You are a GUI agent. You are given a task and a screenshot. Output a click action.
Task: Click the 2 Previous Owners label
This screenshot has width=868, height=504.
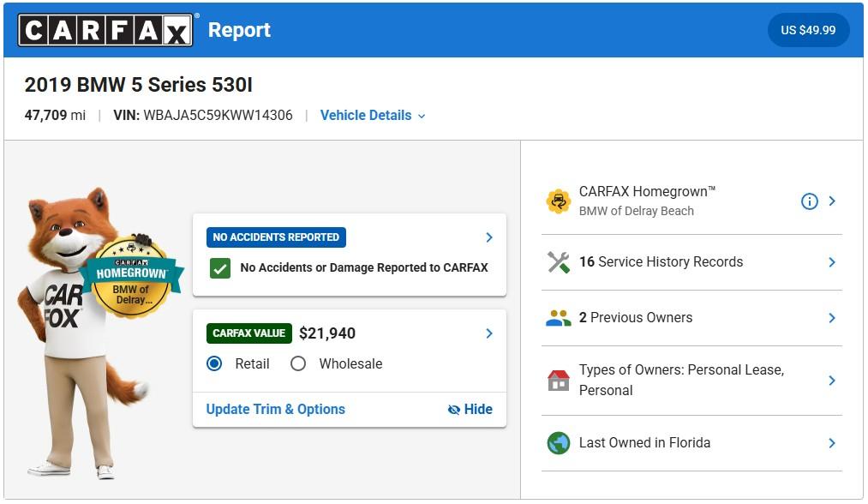tap(636, 318)
